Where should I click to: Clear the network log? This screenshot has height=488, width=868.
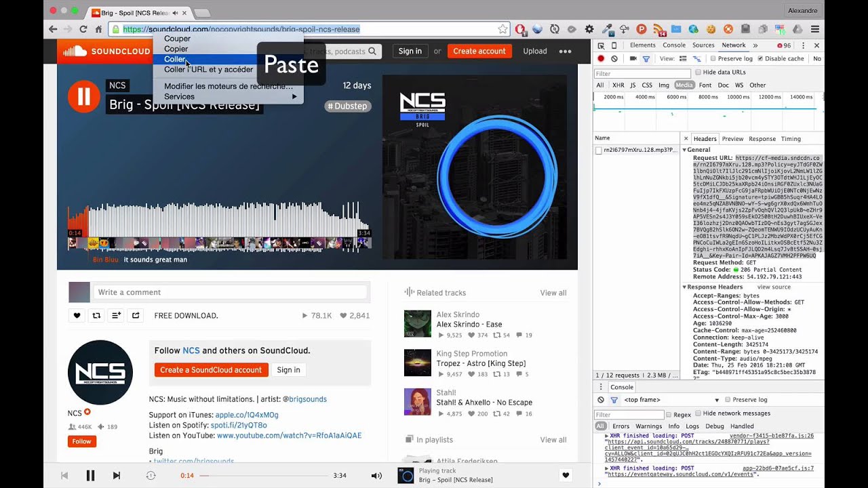click(614, 59)
